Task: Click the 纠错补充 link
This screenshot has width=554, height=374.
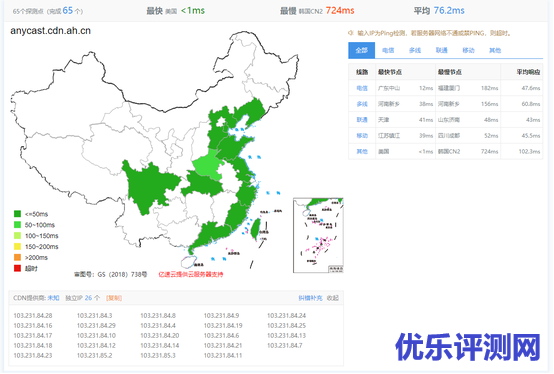Action: tap(310, 298)
